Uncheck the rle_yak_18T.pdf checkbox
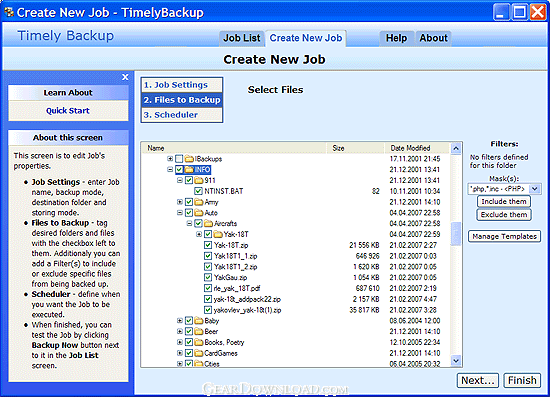This screenshot has width=550, height=397. tap(208, 288)
